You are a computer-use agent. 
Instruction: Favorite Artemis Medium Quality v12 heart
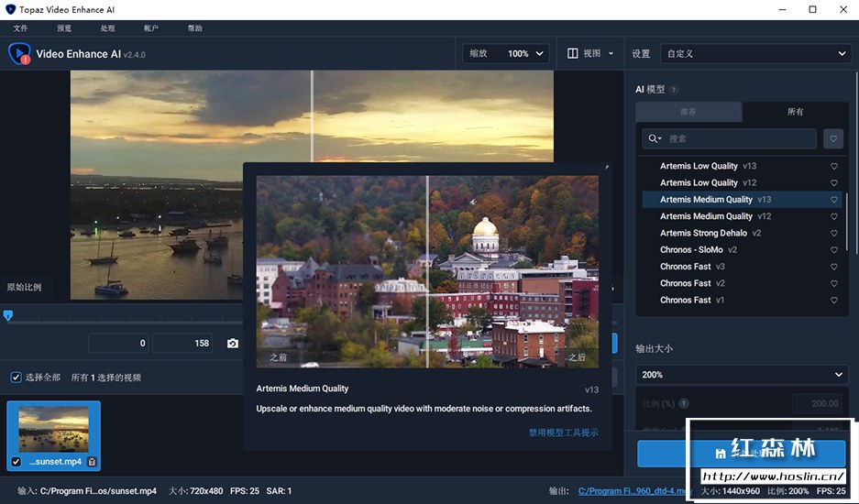pyautogui.click(x=834, y=216)
